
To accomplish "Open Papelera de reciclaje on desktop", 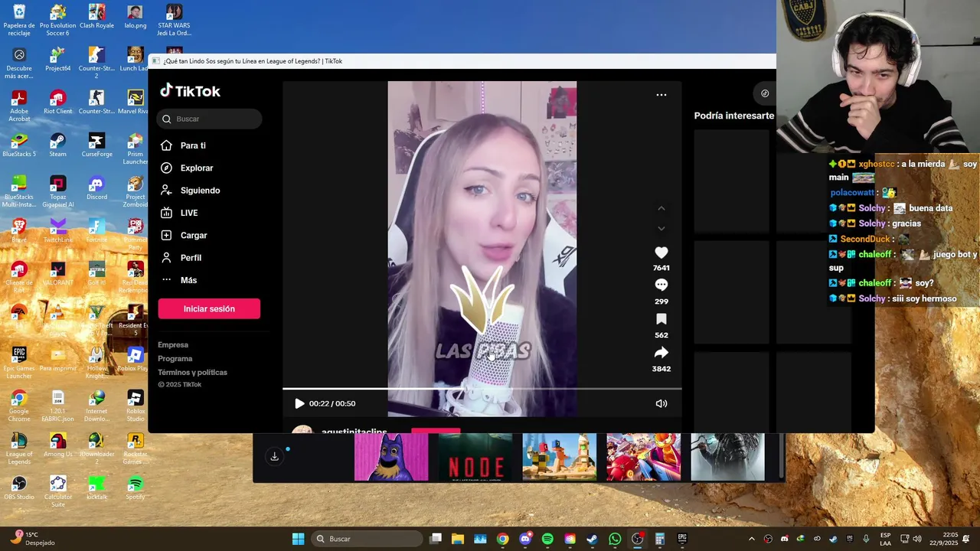I will (x=19, y=21).
